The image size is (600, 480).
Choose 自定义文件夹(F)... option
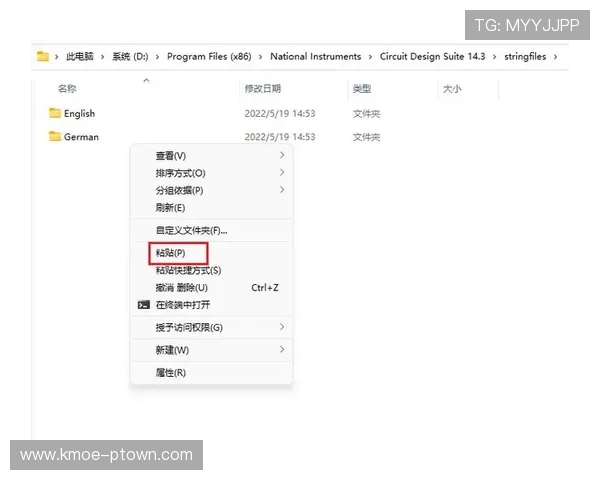click(212, 230)
